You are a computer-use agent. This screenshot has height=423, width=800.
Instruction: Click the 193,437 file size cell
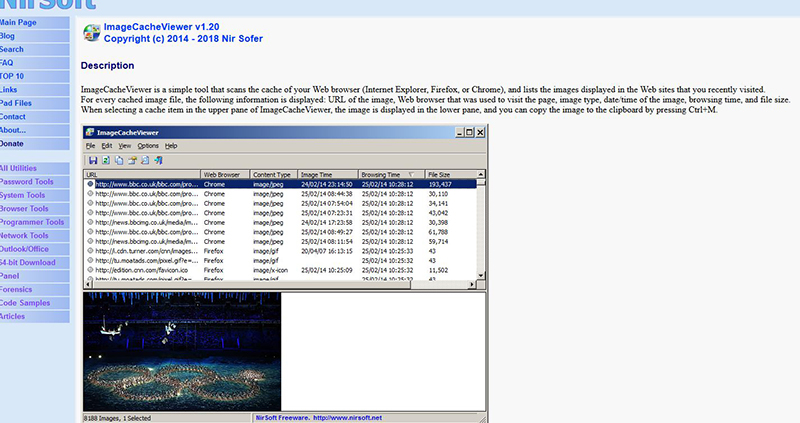(440, 184)
